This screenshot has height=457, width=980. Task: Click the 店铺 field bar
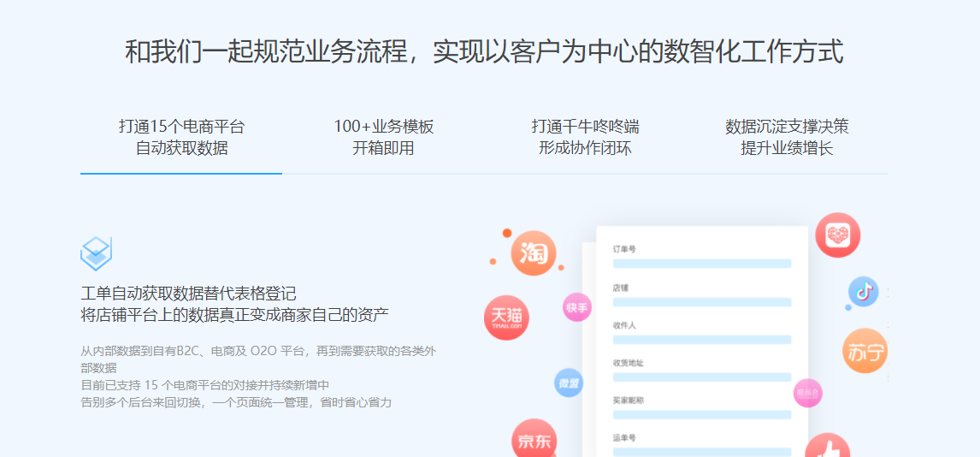702,302
